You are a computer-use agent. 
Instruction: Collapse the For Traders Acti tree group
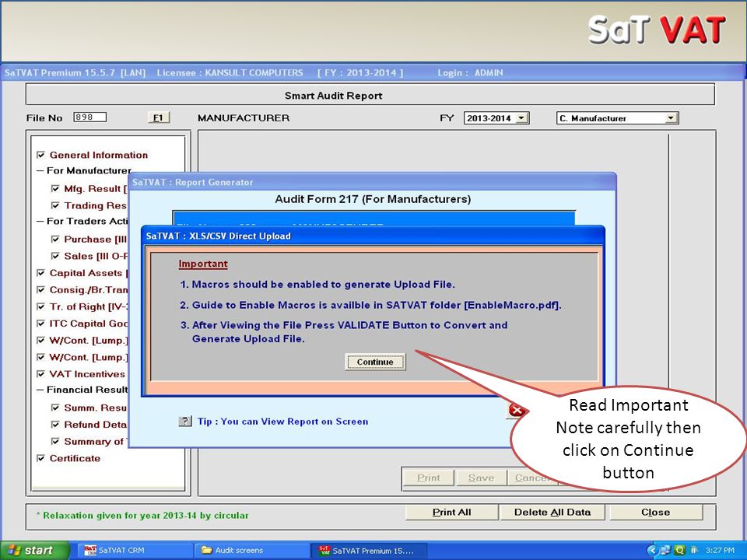coord(40,221)
